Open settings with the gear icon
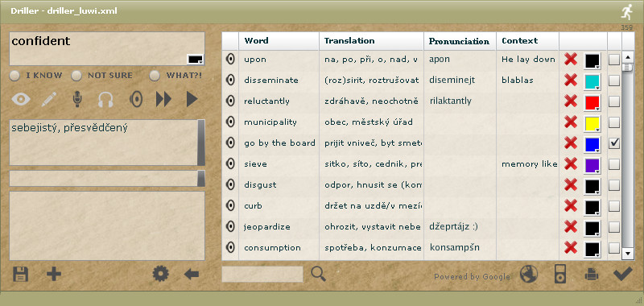 [x=160, y=274]
